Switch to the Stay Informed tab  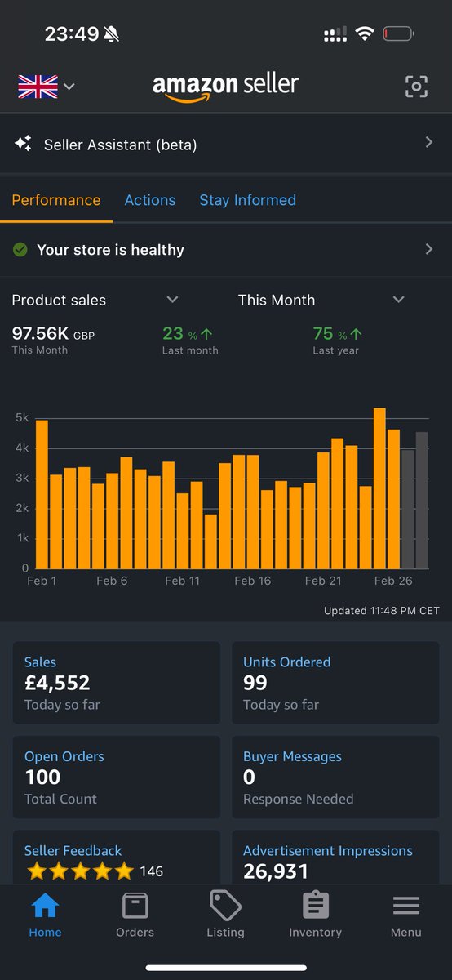pos(248,200)
